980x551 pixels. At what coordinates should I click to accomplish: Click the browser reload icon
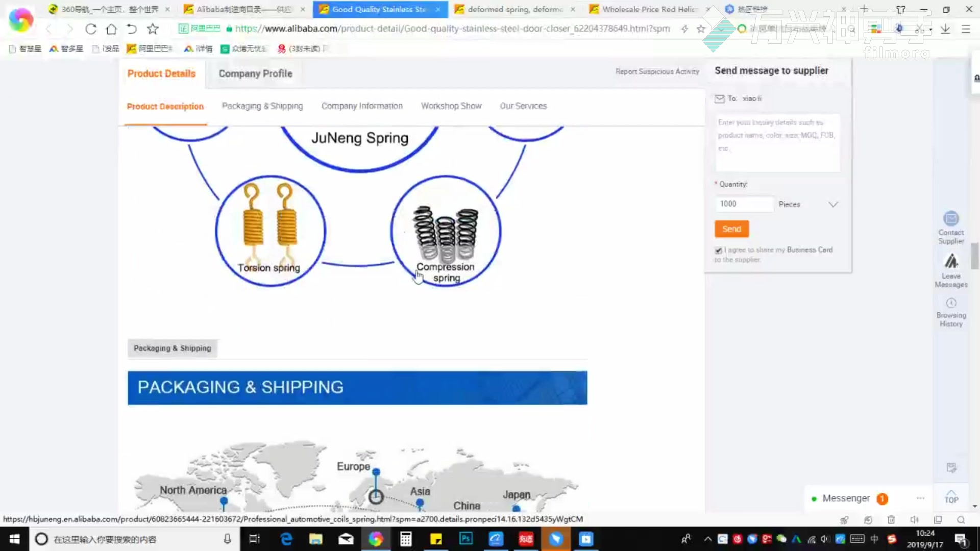coord(91,29)
